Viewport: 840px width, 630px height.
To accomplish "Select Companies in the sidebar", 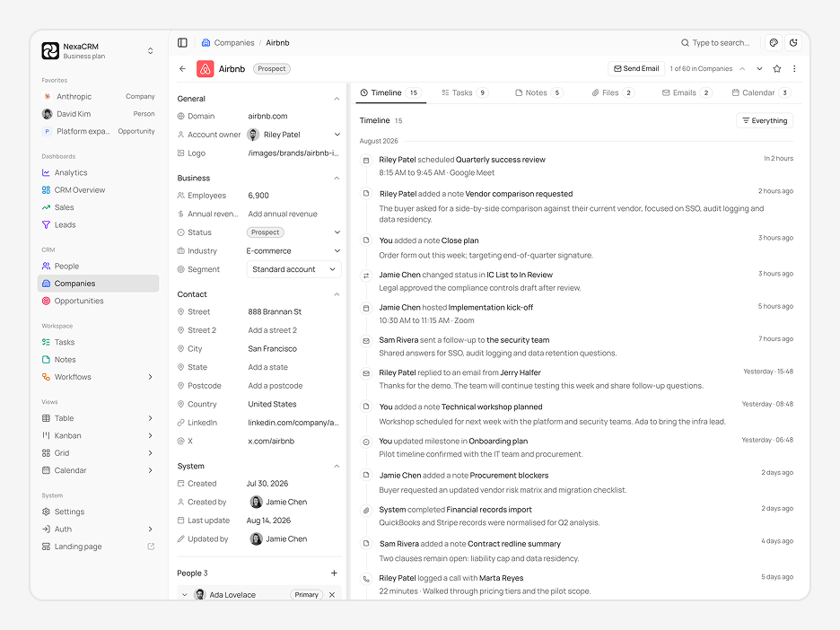I will (98, 284).
